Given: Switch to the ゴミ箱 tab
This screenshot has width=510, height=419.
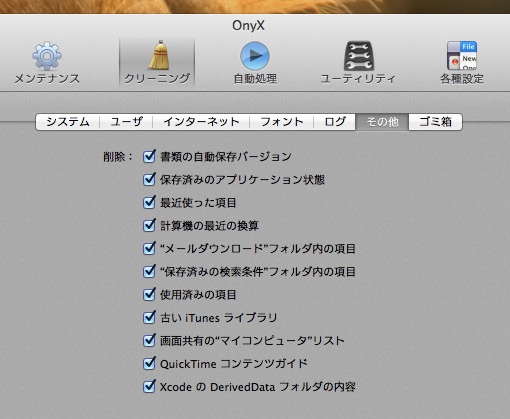Looking at the screenshot, I should [435, 122].
